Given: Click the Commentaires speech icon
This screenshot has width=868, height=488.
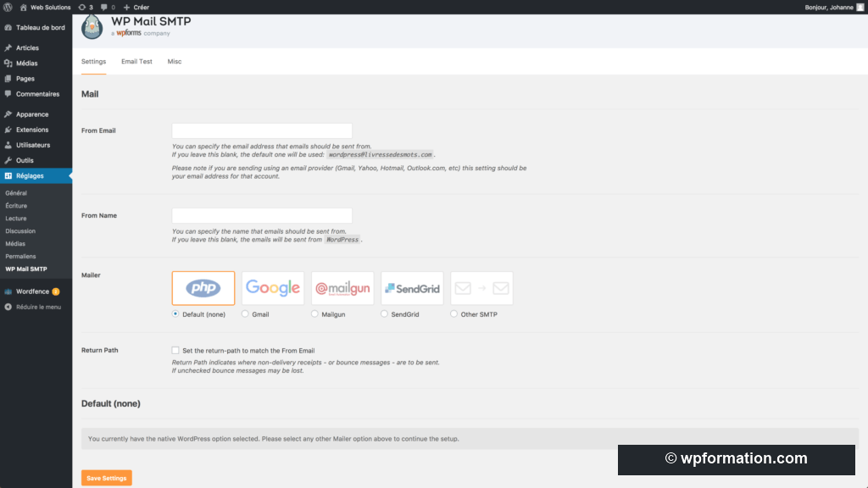Looking at the screenshot, I should (x=8, y=94).
